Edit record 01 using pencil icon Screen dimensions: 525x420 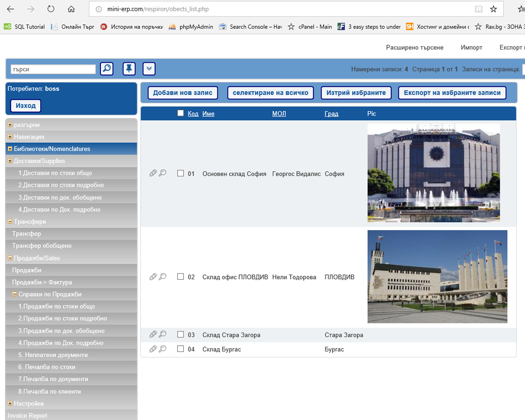coord(153,173)
